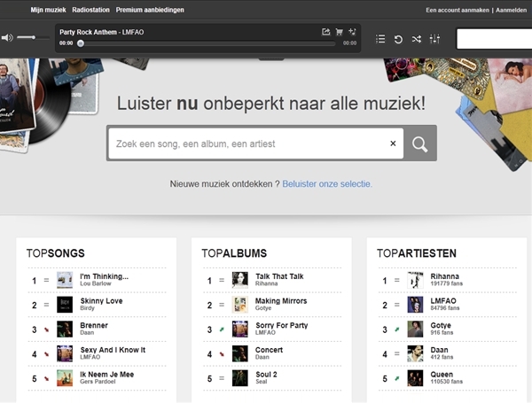Open I'm Thinking... song cover
This screenshot has height=403, width=532.
(x=65, y=280)
